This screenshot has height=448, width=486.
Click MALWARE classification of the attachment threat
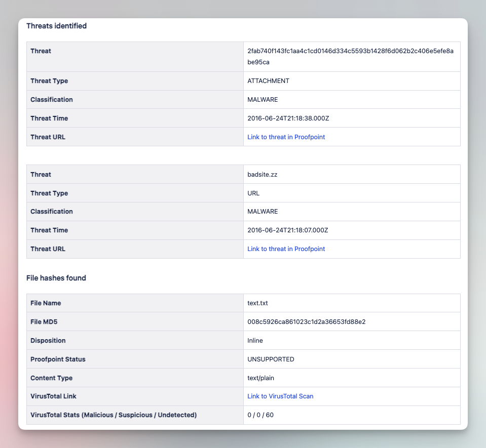coord(263,100)
